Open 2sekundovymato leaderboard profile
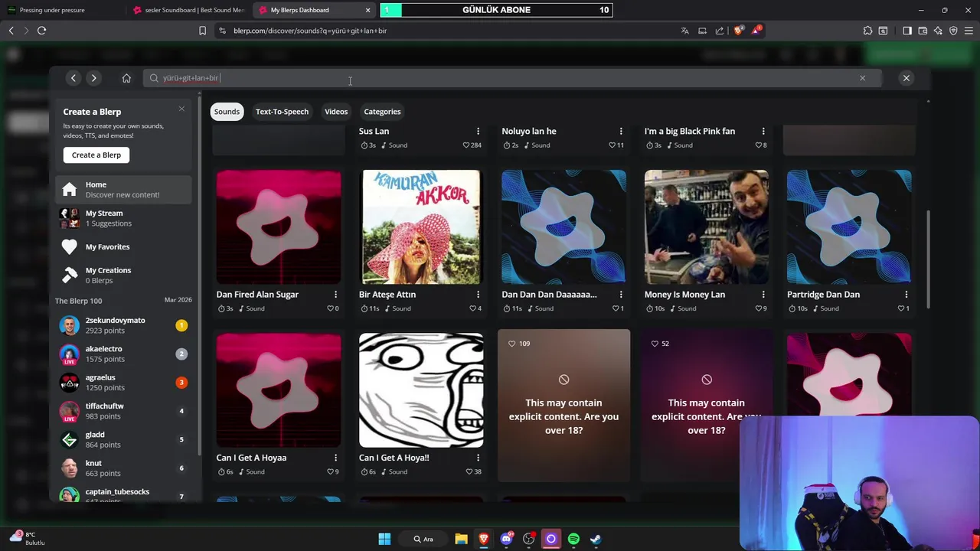980x551 pixels. click(x=124, y=325)
